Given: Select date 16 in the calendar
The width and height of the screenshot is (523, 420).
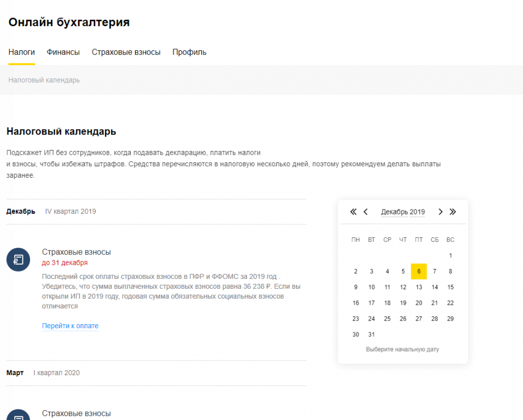Looking at the screenshot, I should (356, 303).
